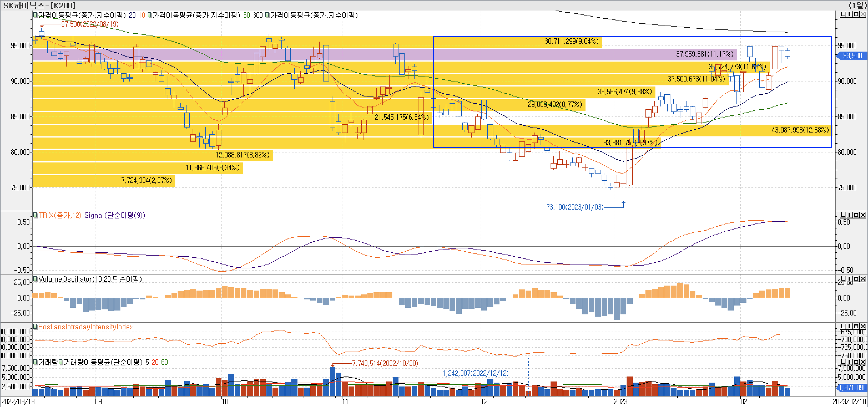
Task: Maximize the BostiansIntradayIntensityIndex panel
Action: tap(857, 326)
